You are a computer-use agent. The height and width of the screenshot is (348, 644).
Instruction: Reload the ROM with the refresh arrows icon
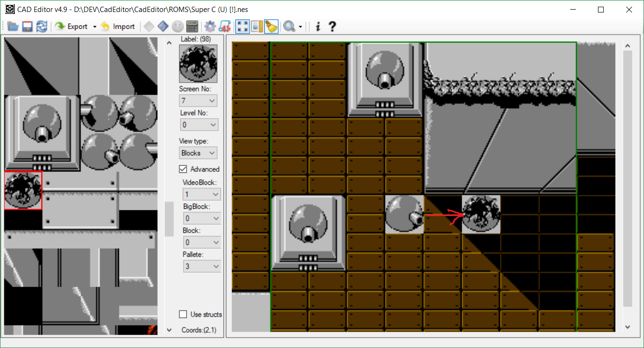pyautogui.click(x=42, y=26)
